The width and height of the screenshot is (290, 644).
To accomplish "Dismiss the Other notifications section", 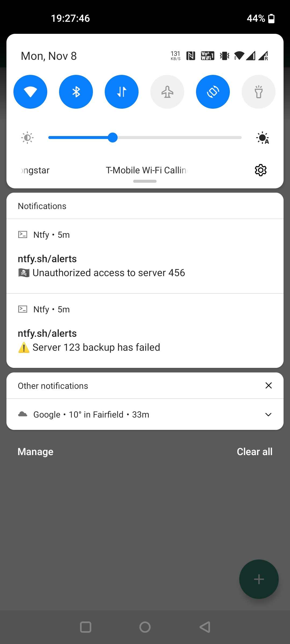I will click(x=269, y=386).
